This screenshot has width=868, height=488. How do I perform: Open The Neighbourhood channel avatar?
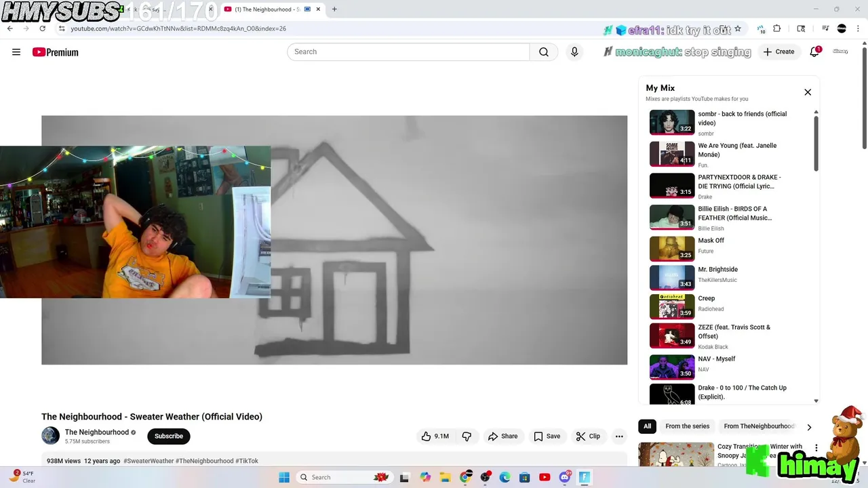point(50,436)
